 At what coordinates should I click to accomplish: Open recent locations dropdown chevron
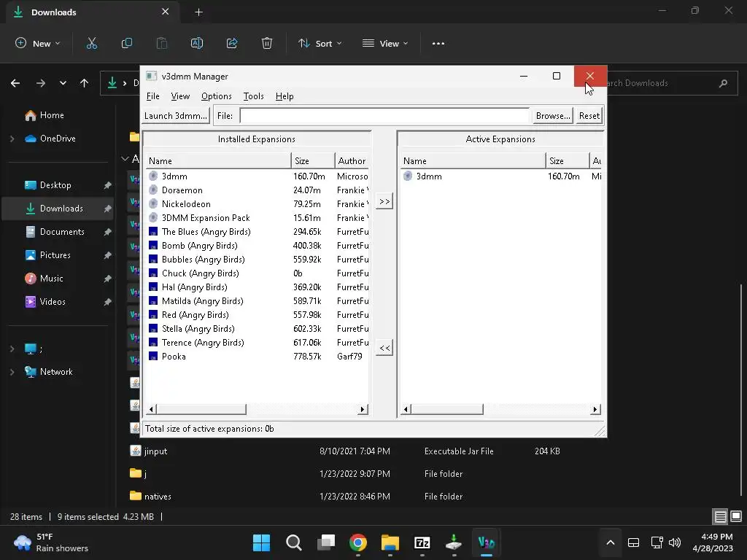tap(63, 83)
